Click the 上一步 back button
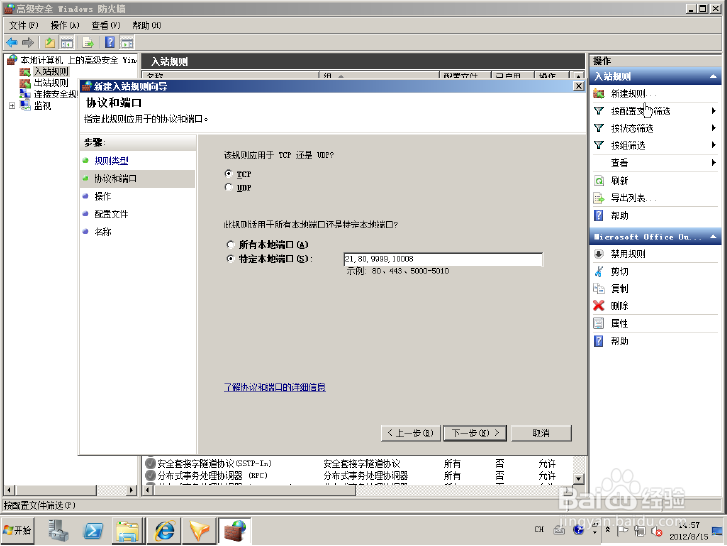Screen dimensions: 727x546 click(x=410, y=433)
